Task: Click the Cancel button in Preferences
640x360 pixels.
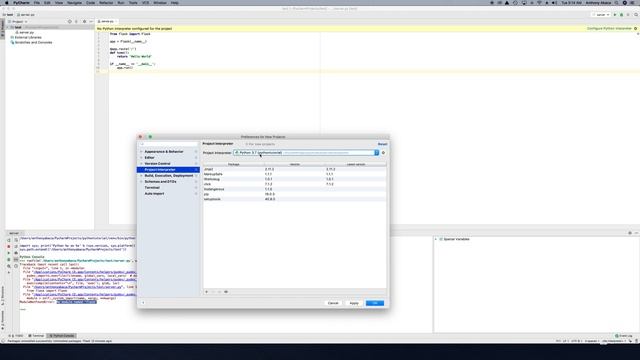Action: pyautogui.click(x=333, y=303)
